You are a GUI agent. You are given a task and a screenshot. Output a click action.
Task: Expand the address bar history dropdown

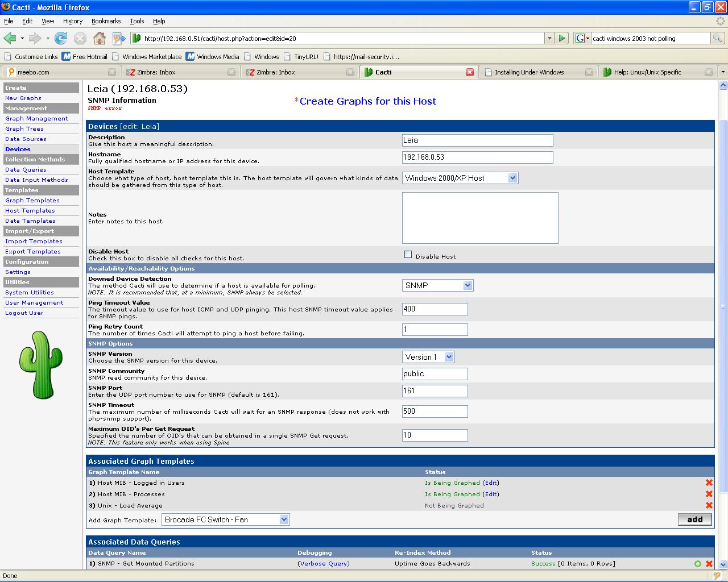coord(549,38)
